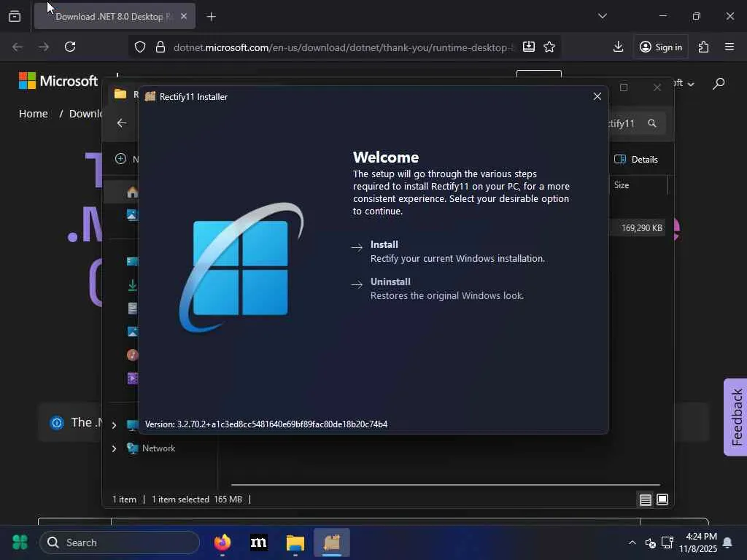Select Videos folder in Explorer sidebar
The height and width of the screenshot is (560, 747).
click(x=132, y=378)
